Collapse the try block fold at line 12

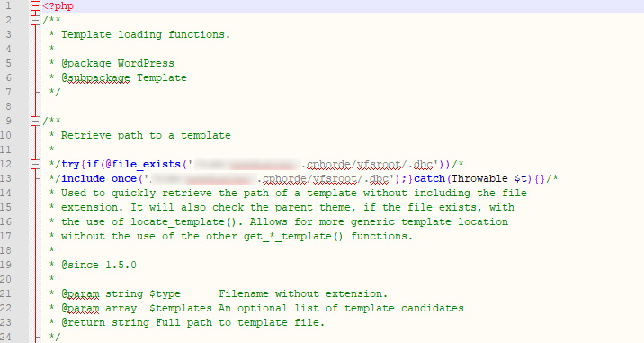(x=36, y=164)
